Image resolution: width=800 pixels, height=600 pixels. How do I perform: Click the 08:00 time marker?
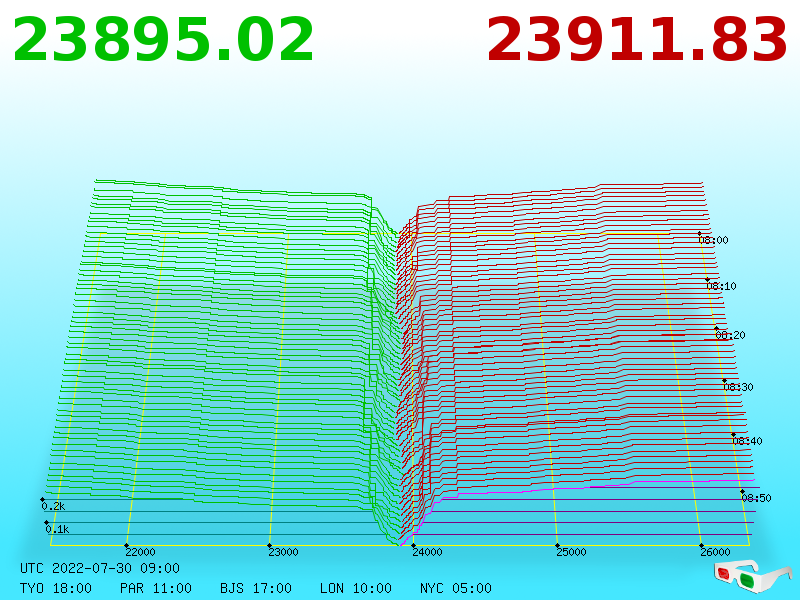pos(713,240)
